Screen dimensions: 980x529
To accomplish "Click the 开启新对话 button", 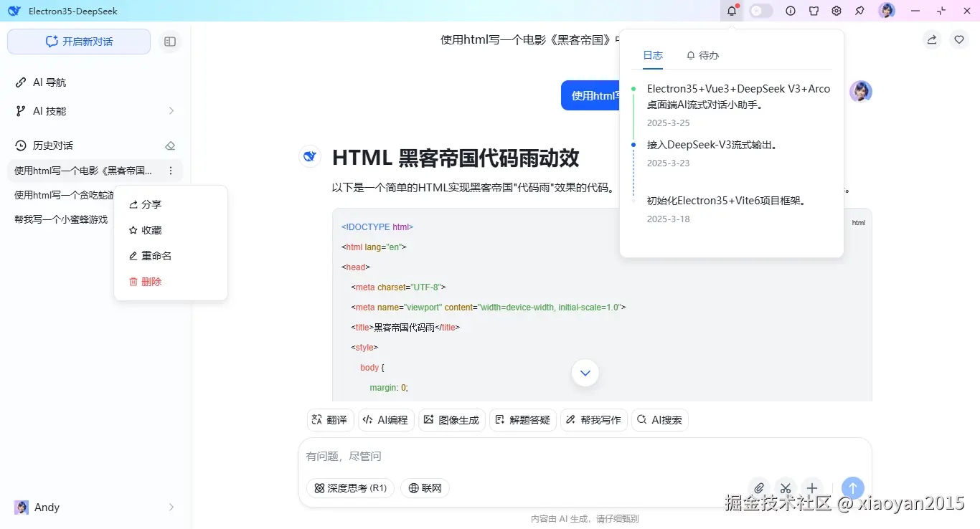I will tap(78, 42).
